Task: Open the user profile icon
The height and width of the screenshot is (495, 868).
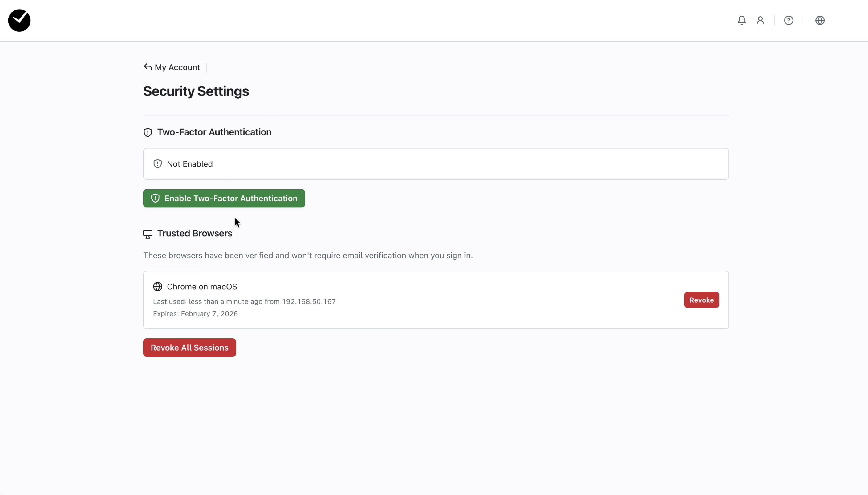Action: (x=760, y=20)
